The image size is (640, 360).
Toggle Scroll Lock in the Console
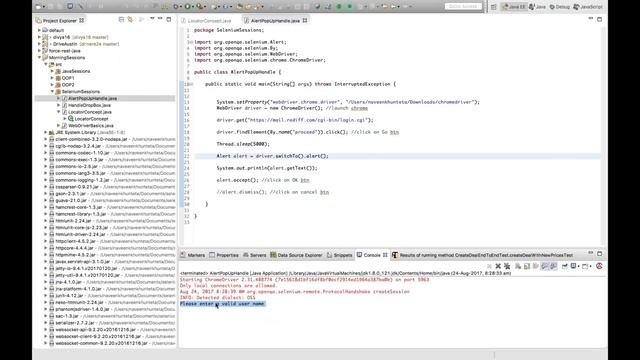click(x=527, y=266)
